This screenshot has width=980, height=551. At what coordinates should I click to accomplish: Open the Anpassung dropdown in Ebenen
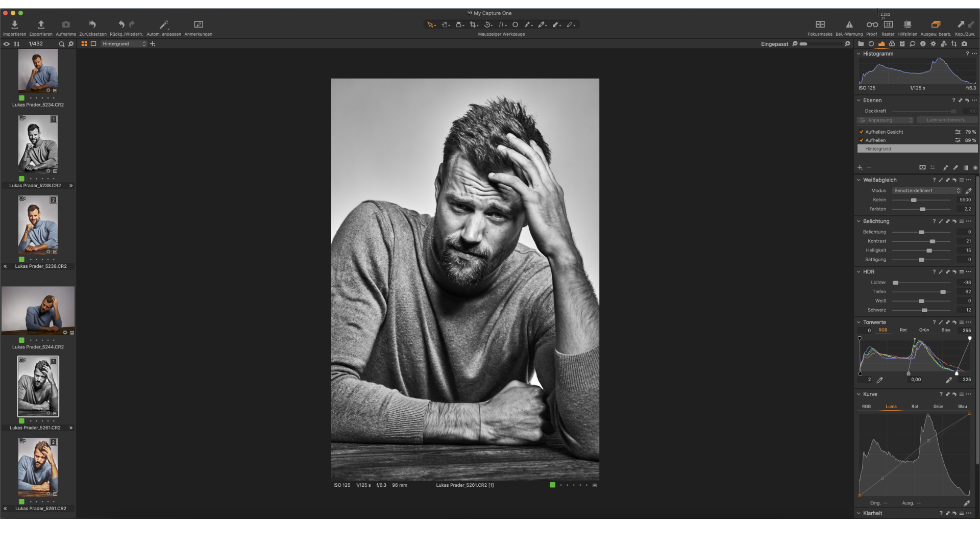coord(885,120)
